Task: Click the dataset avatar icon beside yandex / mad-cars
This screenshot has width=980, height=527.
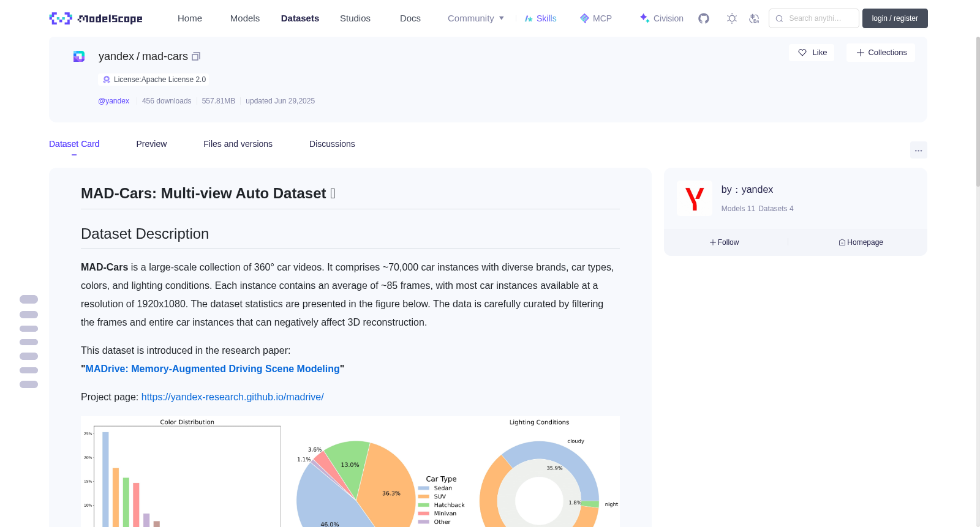Action: [x=79, y=56]
